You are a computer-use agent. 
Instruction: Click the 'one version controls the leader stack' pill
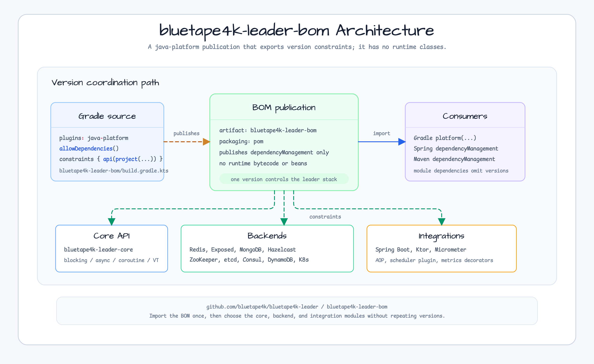click(284, 179)
